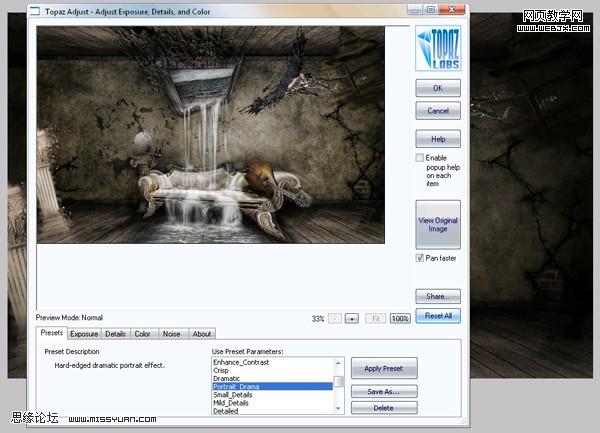The width and height of the screenshot is (600, 433).
Task: Click the Reset All button
Action: (x=438, y=316)
